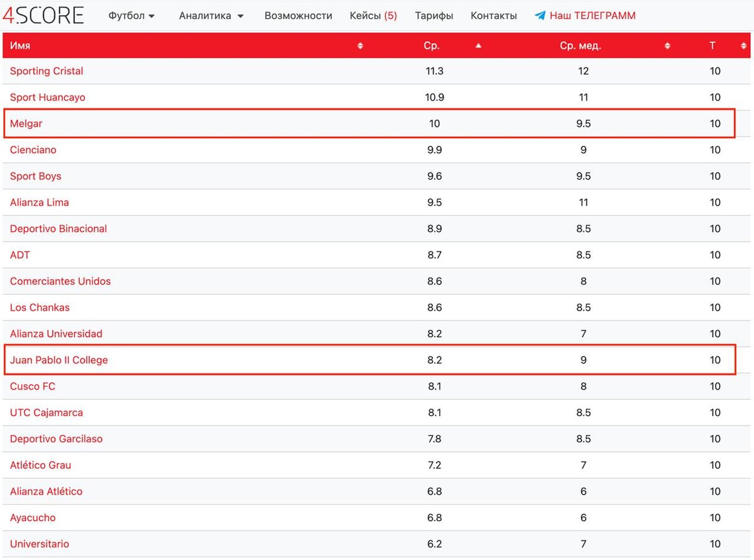Open the Atlético Grau team link
The height and width of the screenshot is (560, 754).
pos(41,466)
